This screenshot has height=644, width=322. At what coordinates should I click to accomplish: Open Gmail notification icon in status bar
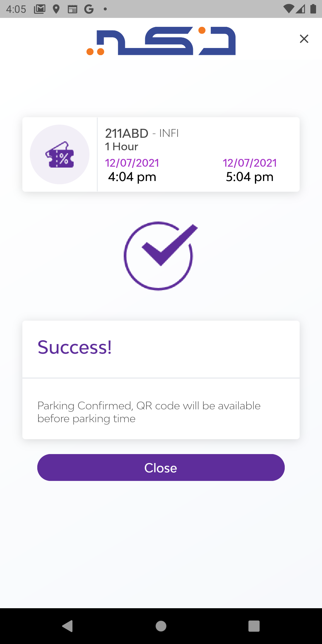[40, 9]
